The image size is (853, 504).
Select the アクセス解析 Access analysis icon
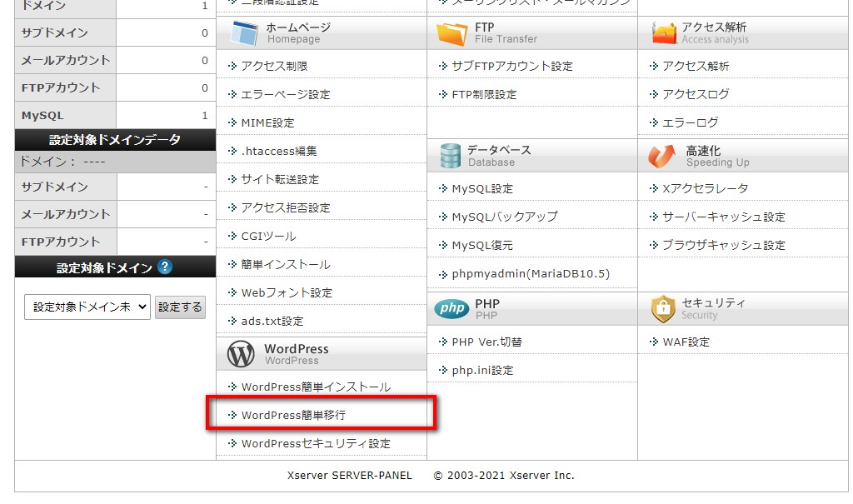[664, 32]
